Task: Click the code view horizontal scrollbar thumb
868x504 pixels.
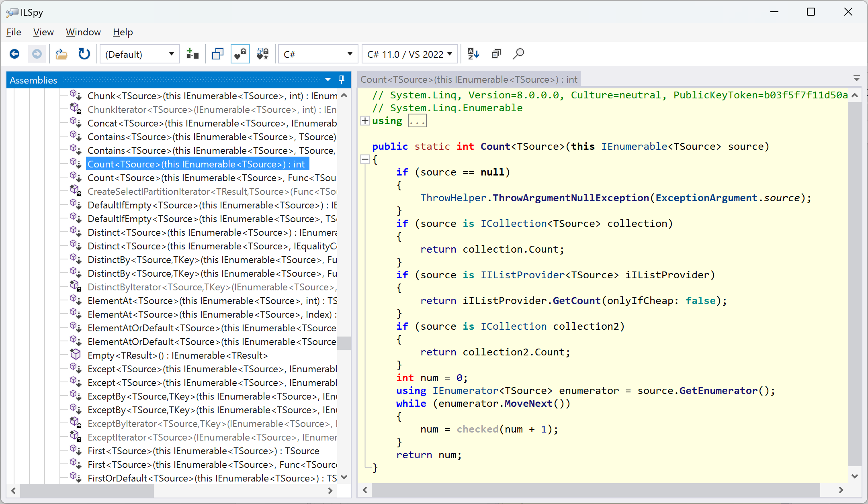Action: 596,490
